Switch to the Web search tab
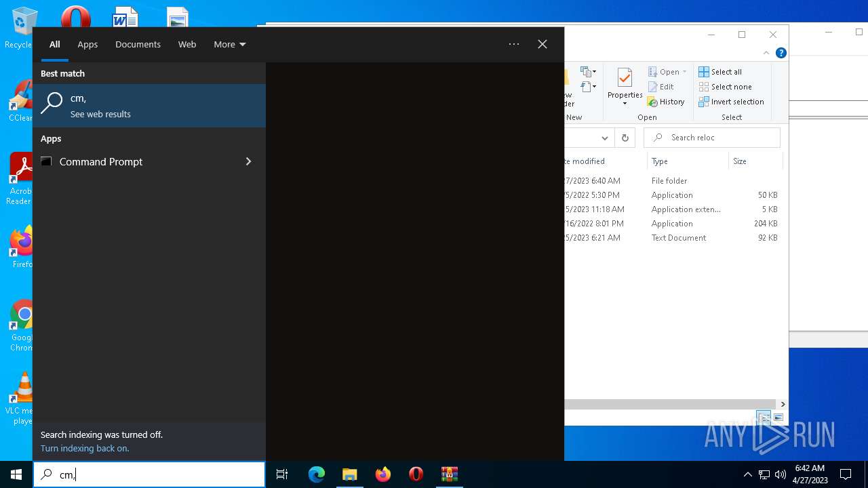This screenshot has width=868, height=488. 187,44
